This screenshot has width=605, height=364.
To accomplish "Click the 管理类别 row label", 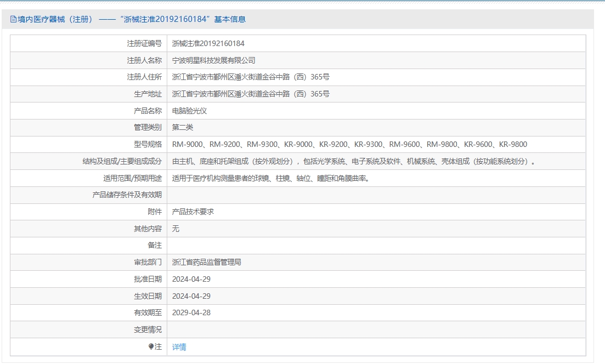I will [148, 127].
